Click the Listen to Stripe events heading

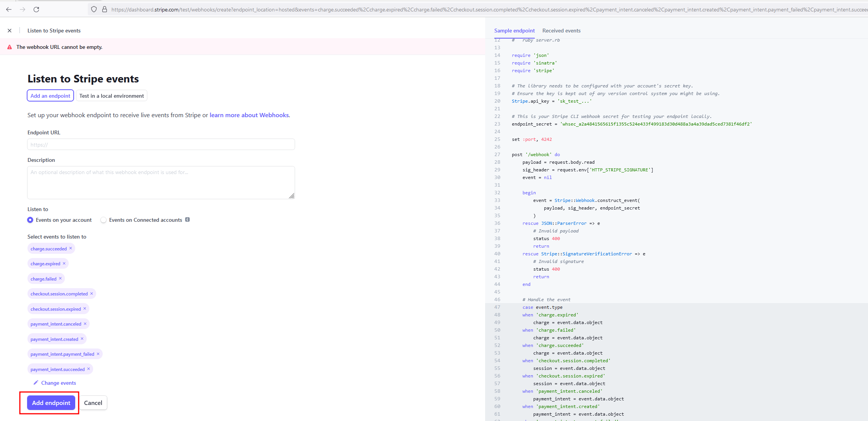click(83, 79)
